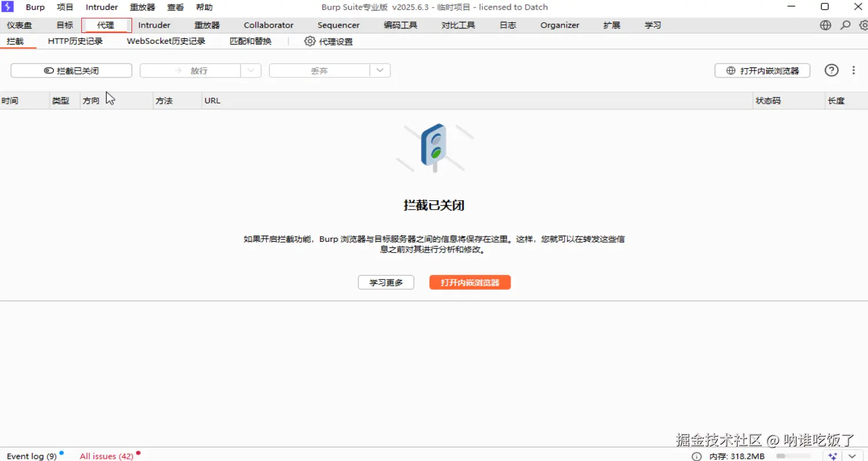Sort by the 方向 column header
The height and width of the screenshot is (461, 868).
(117, 100)
